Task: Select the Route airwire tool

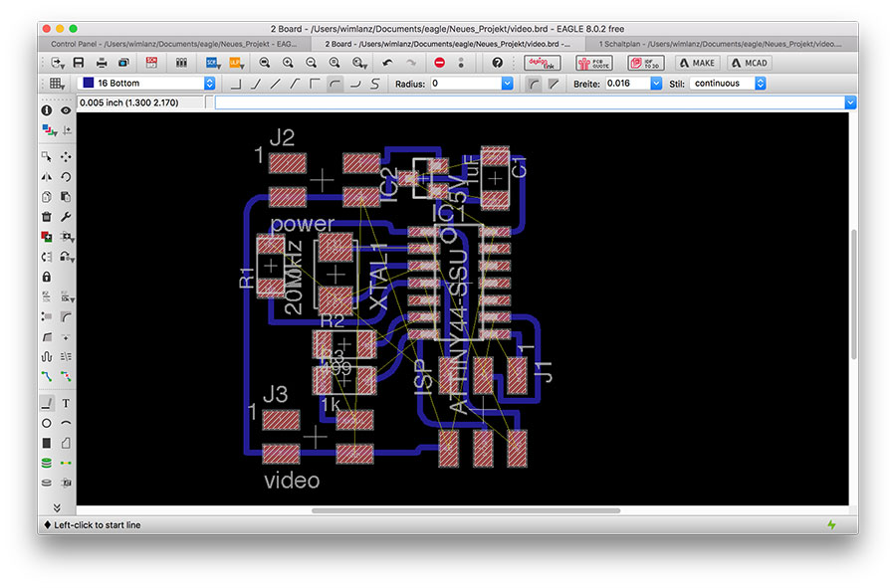Action: tap(46, 376)
